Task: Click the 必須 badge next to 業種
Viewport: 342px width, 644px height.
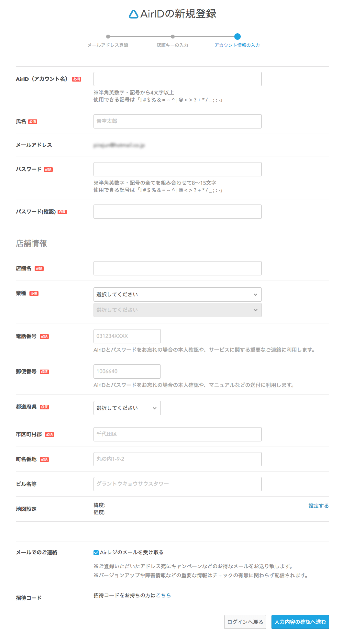Action: [34, 294]
